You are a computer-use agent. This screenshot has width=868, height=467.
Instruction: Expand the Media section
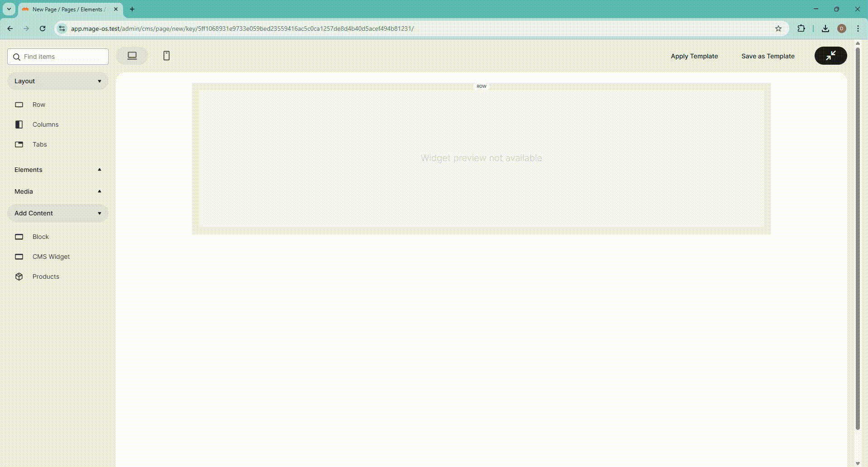(x=99, y=191)
